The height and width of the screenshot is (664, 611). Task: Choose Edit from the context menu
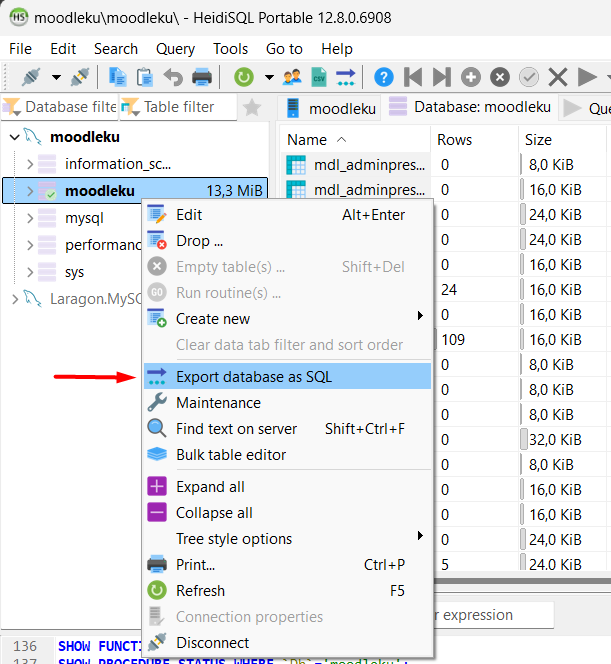287,215
